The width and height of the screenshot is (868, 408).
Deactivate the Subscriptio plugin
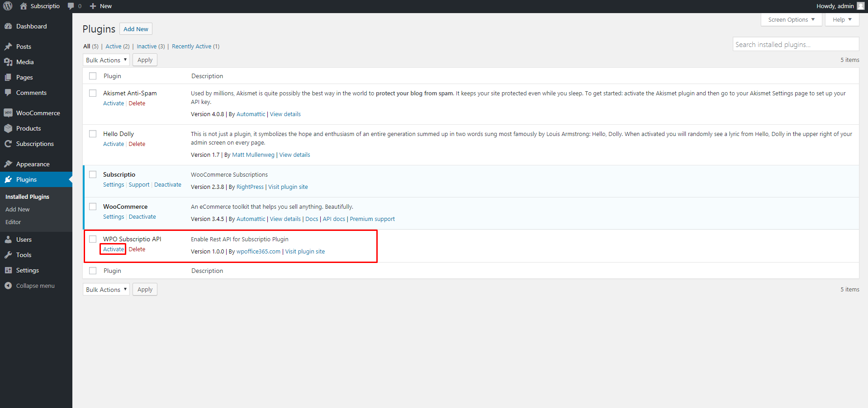pyautogui.click(x=167, y=184)
